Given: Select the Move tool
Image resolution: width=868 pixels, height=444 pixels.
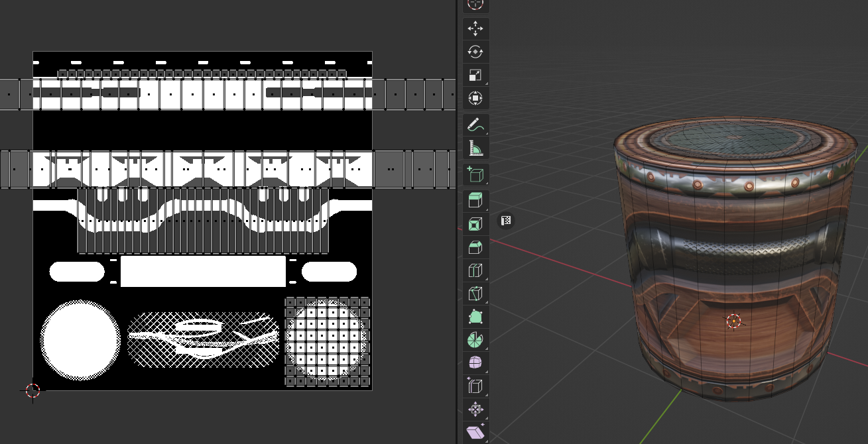Looking at the screenshot, I should pyautogui.click(x=475, y=28).
